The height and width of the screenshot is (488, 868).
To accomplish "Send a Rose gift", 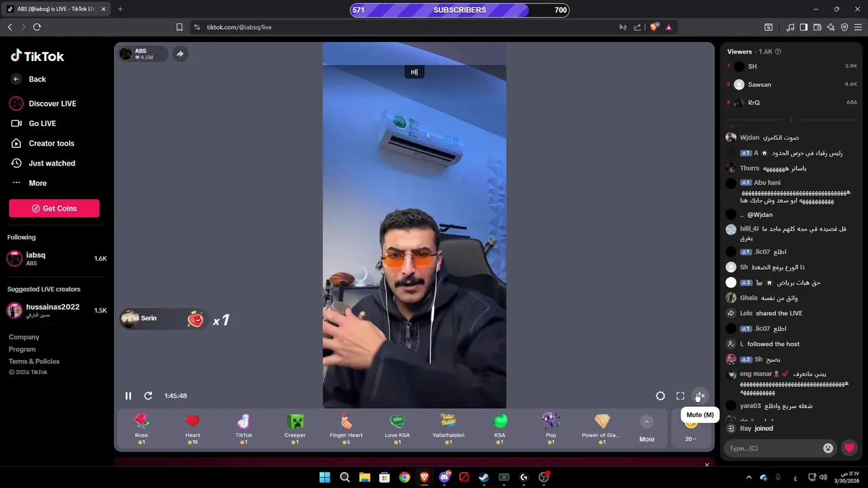I will (141, 429).
